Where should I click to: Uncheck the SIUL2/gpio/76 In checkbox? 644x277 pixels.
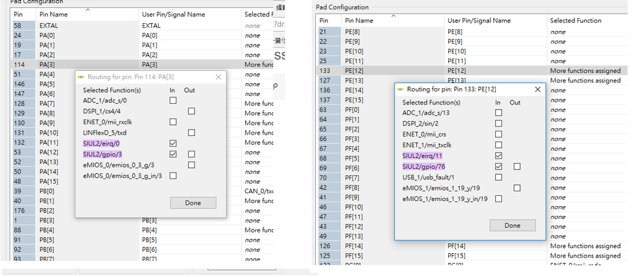498,166
